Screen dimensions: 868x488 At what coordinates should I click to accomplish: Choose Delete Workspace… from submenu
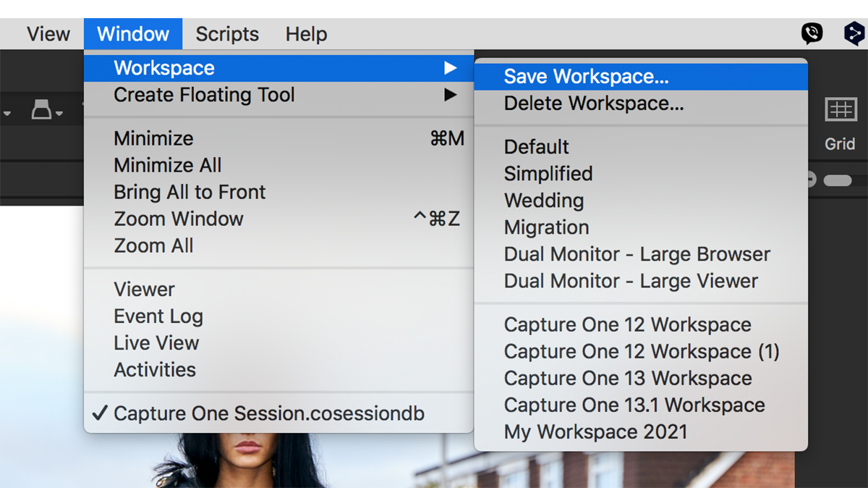(x=593, y=104)
